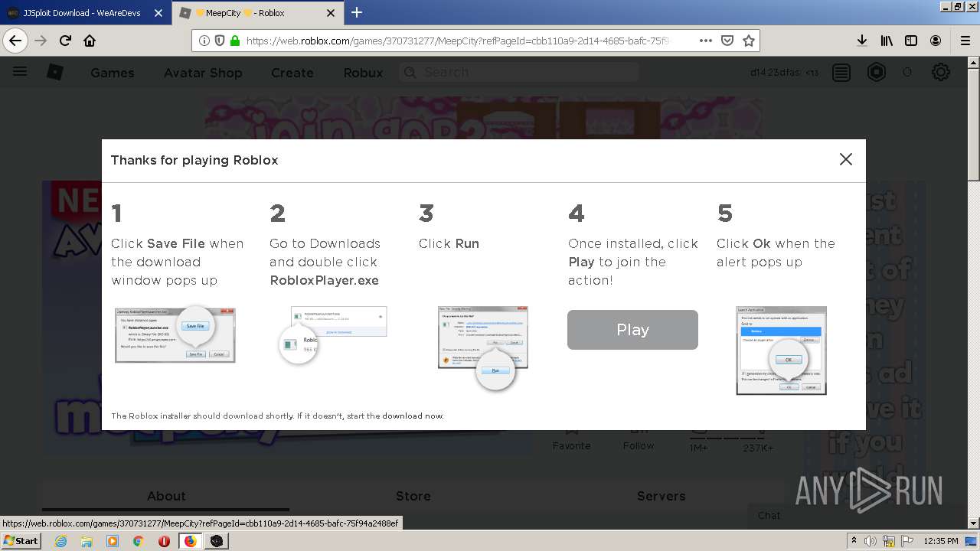980x551 pixels.
Task: Select the MeepCity - Roblox tab
Action: click(x=258, y=13)
